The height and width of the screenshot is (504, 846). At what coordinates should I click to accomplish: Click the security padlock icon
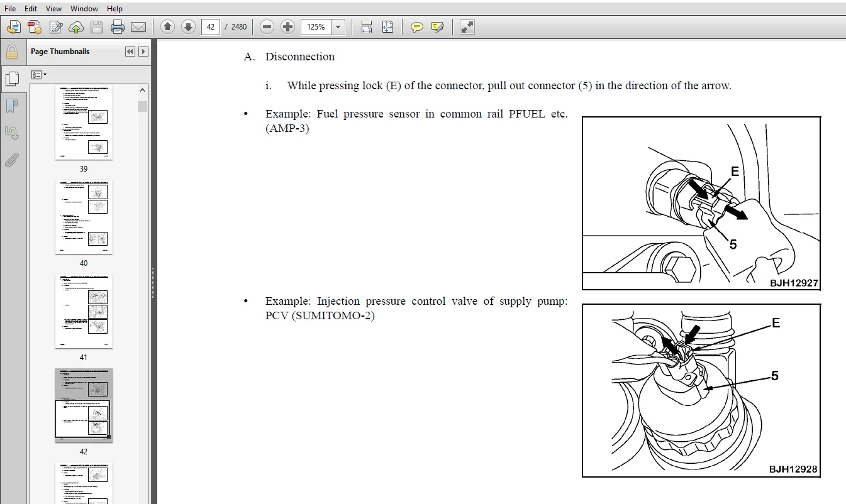click(12, 52)
